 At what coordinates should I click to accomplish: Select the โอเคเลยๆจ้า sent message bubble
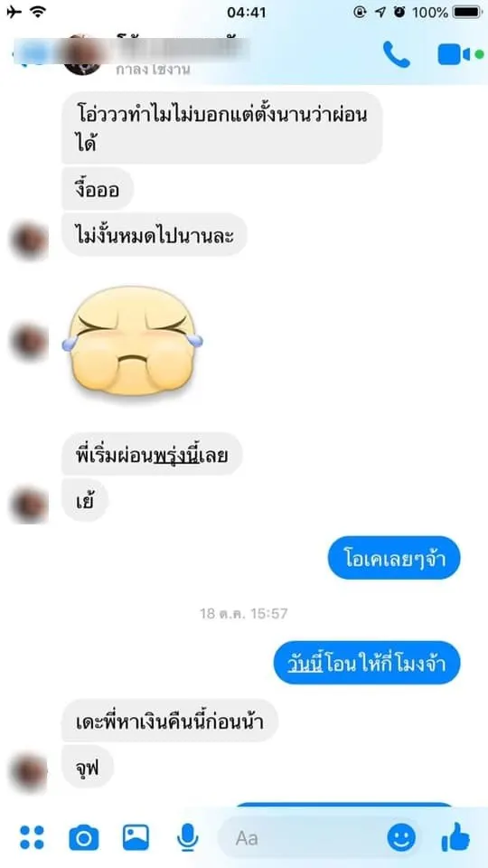[x=394, y=558]
